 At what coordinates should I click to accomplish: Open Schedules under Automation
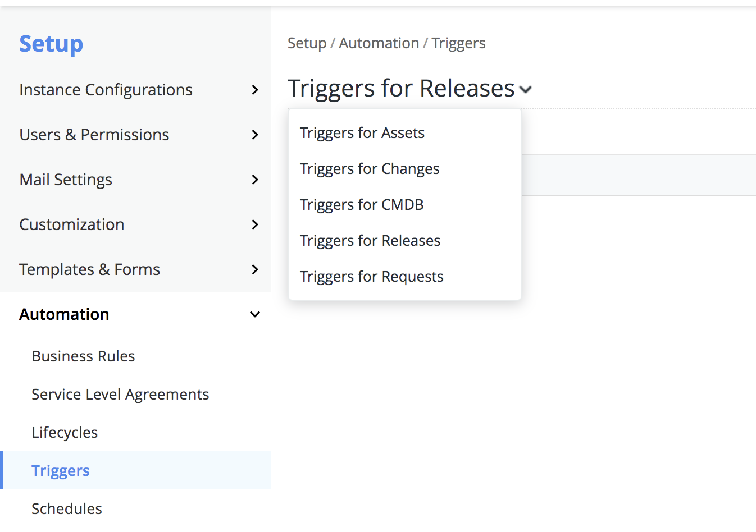pyautogui.click(x=67, y=509)
